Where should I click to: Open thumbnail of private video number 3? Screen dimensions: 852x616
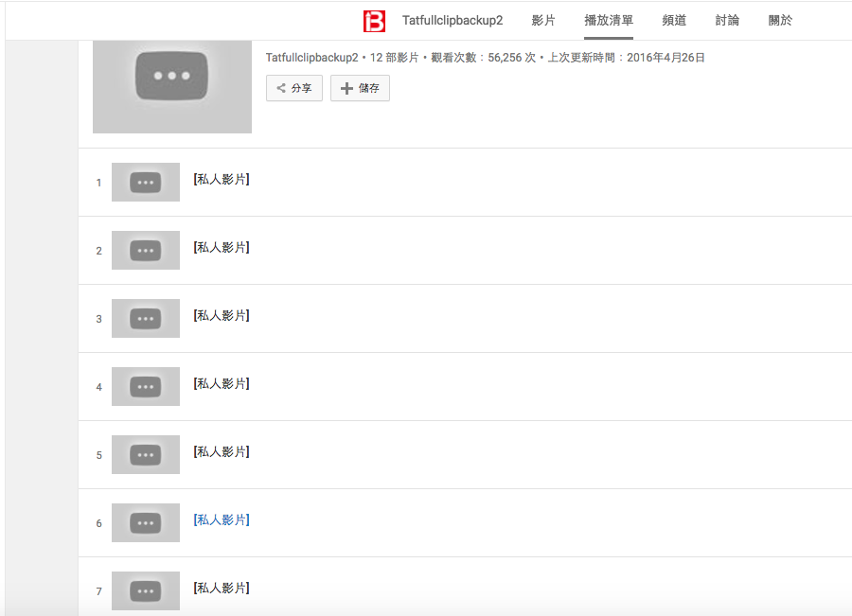click(146, 318)
